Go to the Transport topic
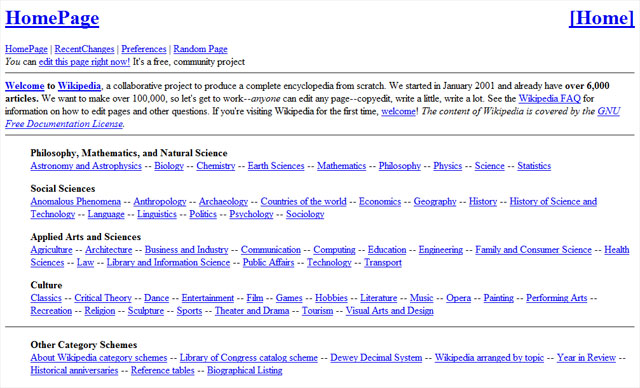This screenshot has height=388, width=640. tap(383, 262)
